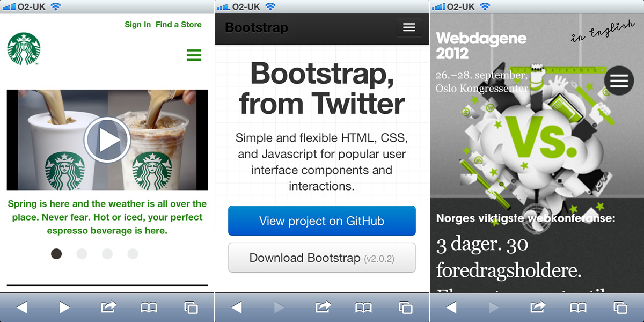Go forward in the Starbucks Safari toolbar

64,308
